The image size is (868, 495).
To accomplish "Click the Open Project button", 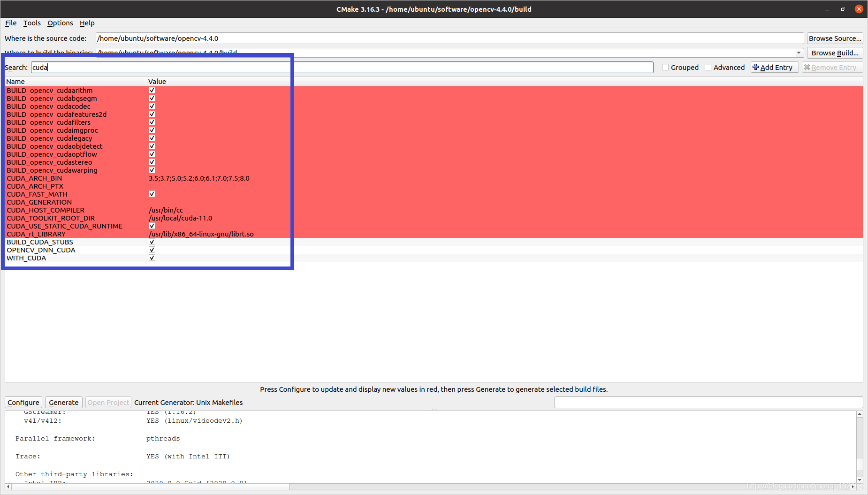I will click(x=108, y=403).
